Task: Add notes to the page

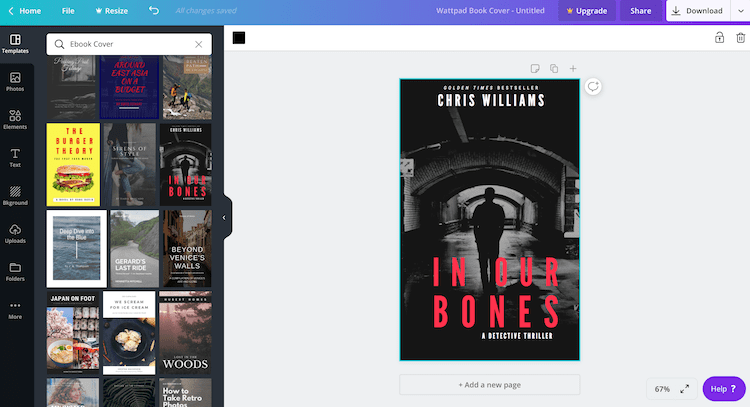Action: pyautogui.click(x=535, y=68)
